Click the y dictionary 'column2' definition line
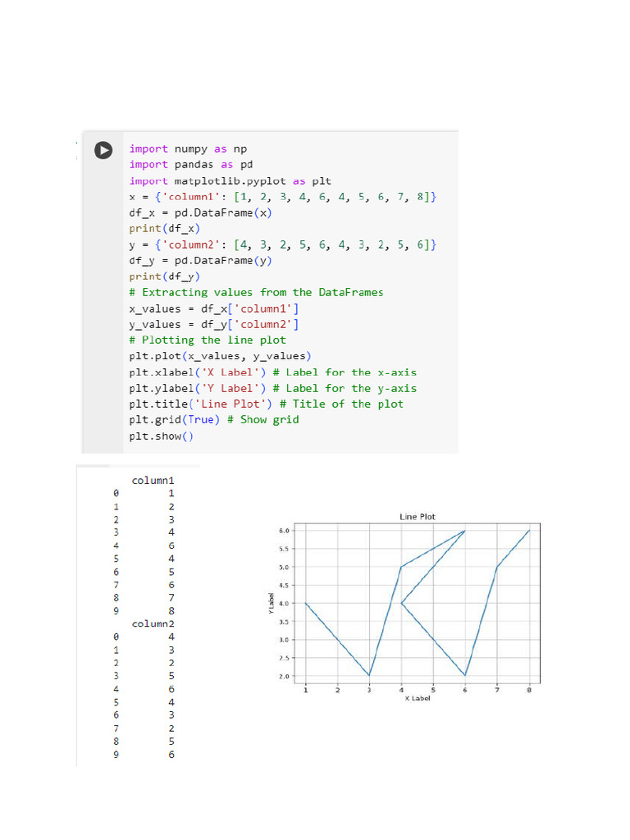Image resolution: width=630 pixels, height=840 pixels. [x=283, y=244]
